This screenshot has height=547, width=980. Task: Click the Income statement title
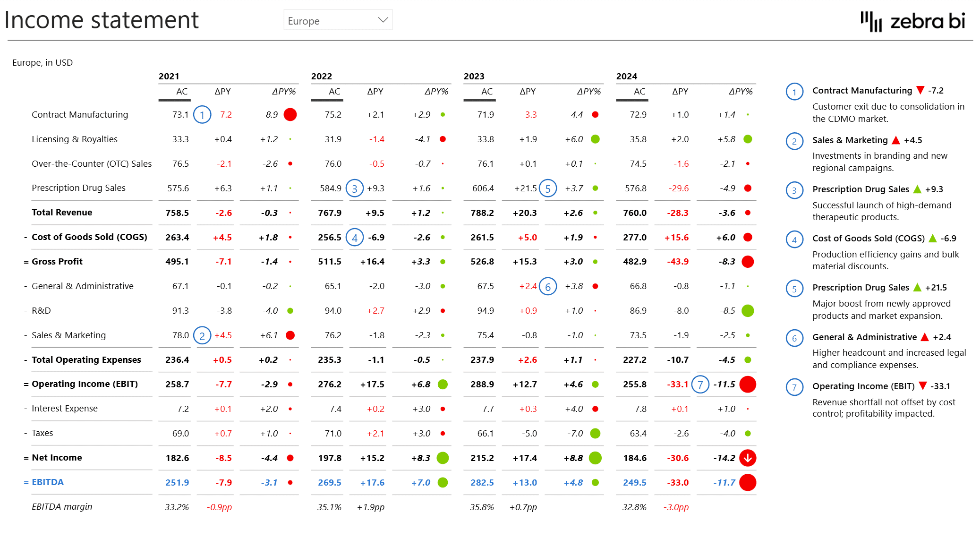click(x=101, y=20)
